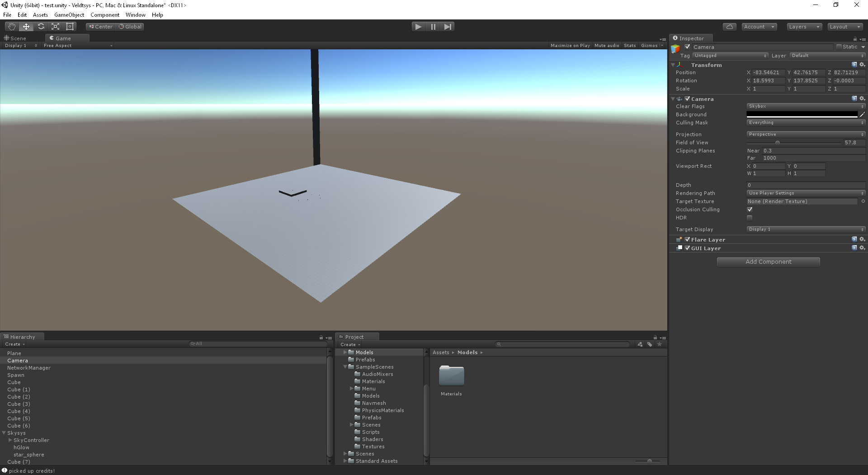Click Maximize on Play
This screenshot has width=868, height=475.
(570, 45)
